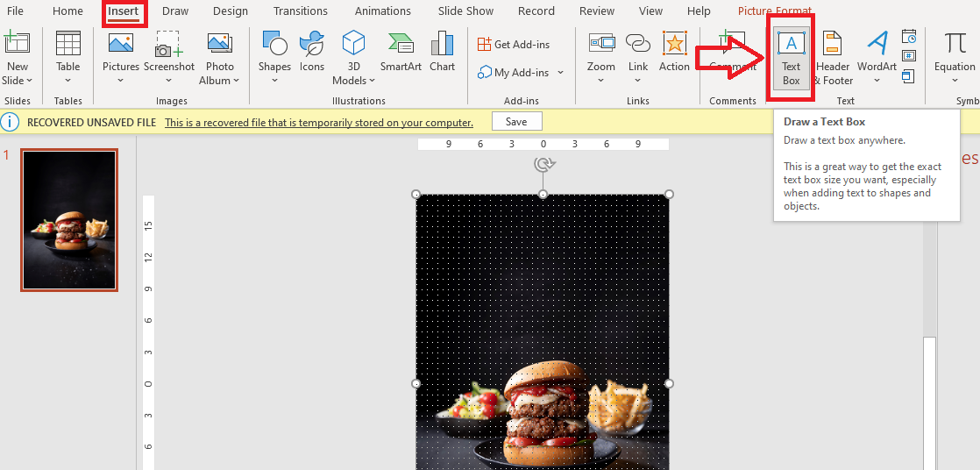Image resolution: width=980 pixels, height=470 pixels.
Task: Open the File tab
Action: point(15,11)
